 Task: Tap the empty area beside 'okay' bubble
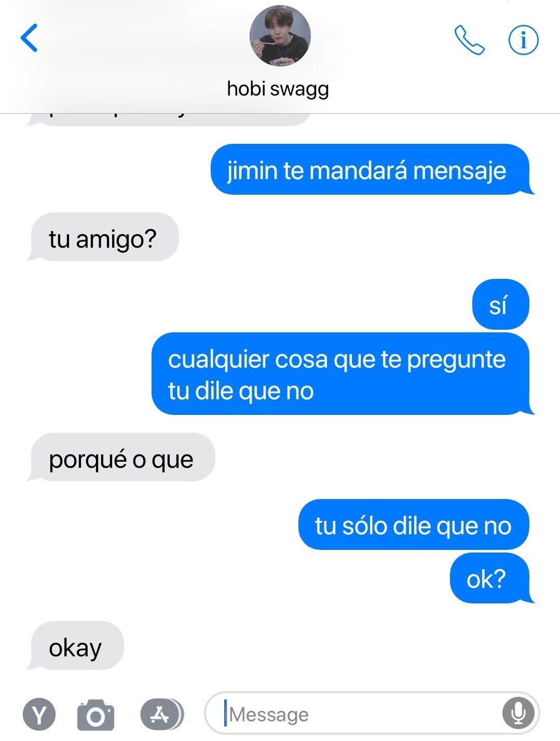337,646
